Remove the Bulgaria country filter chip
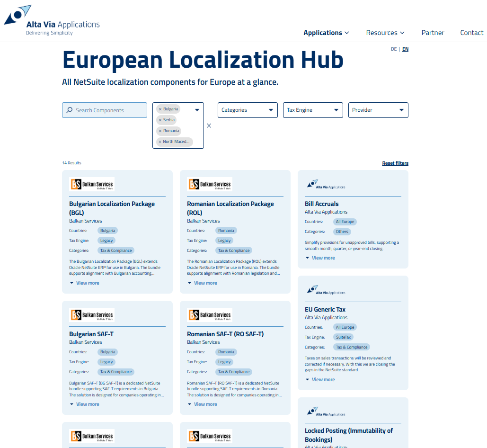 [x=160, y=109]
